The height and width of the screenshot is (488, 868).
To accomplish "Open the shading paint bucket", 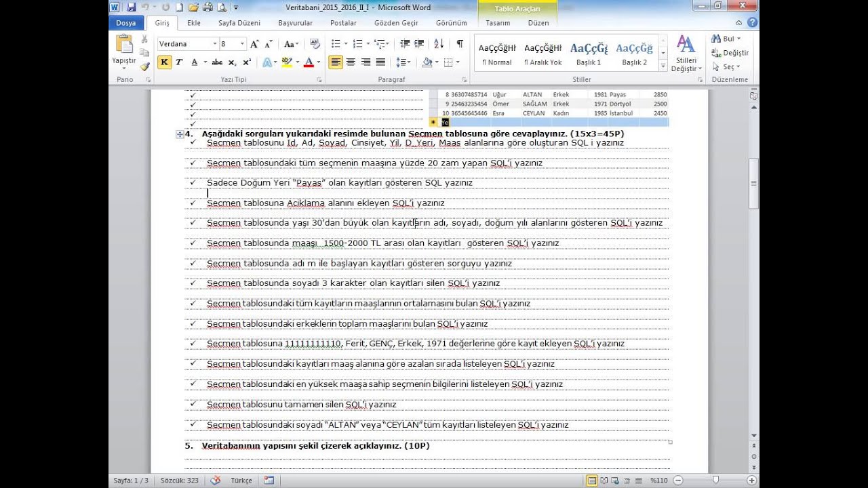I will (x=427, y=62).
